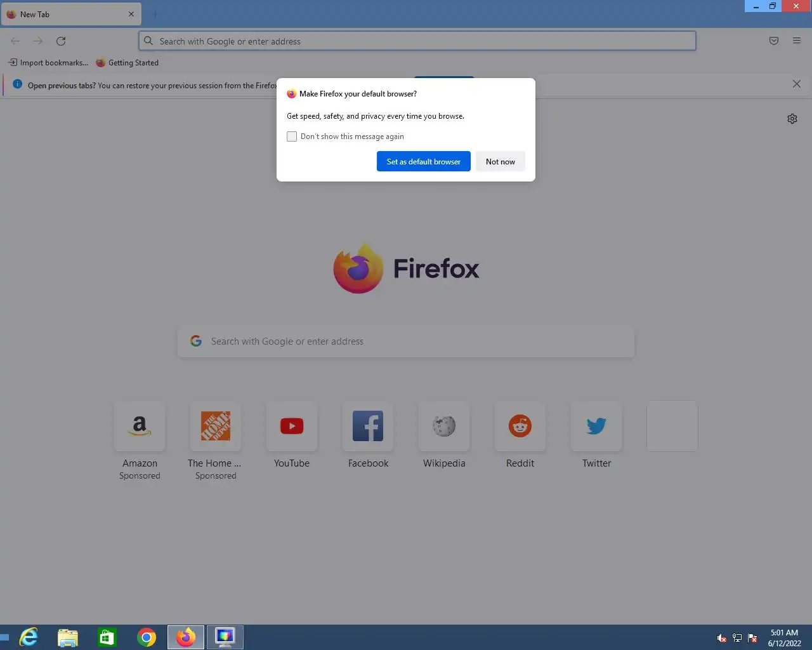Open the Amazon sponsored shortcut

[x=140, y=426]
